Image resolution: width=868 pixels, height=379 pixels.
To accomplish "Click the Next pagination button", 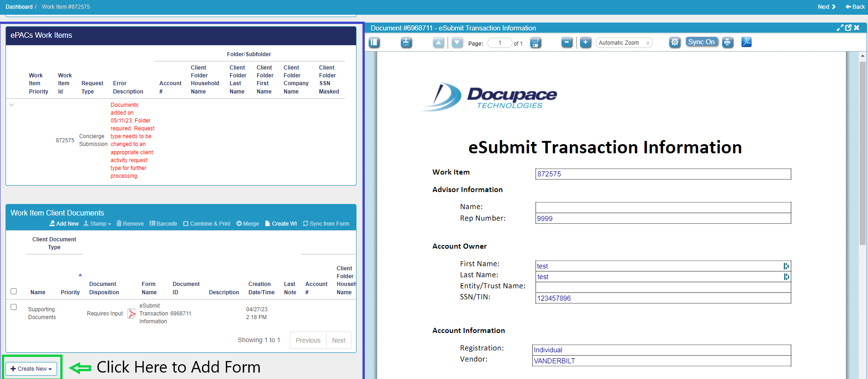I will pos(339,340).
